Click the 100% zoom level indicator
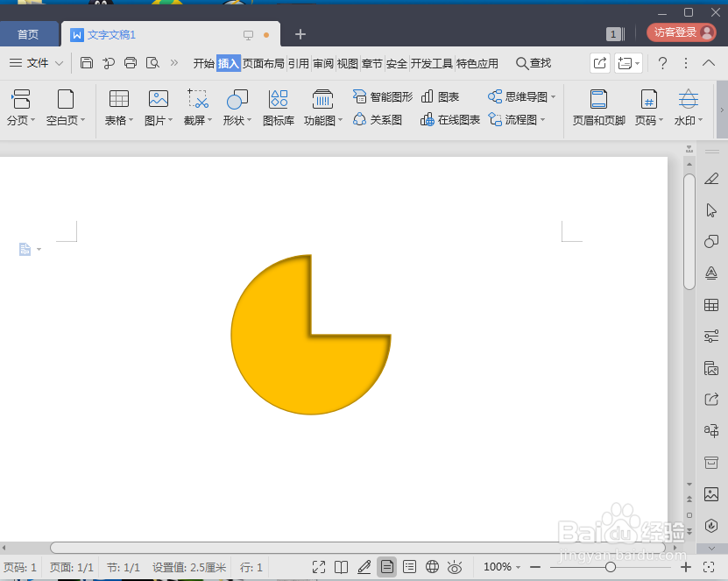The image size is (728, 581). tap(499, 567)
